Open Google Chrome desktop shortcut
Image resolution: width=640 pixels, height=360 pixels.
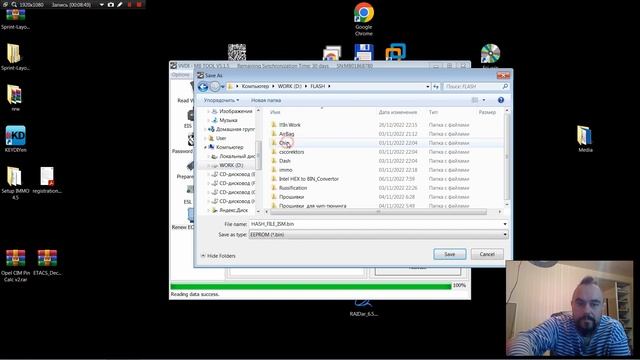[363, 19]
